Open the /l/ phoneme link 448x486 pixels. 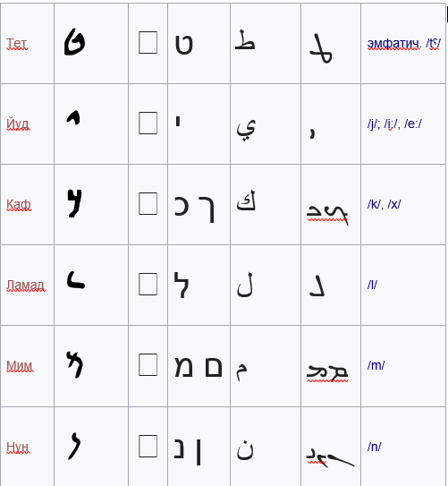coord(372,286)
